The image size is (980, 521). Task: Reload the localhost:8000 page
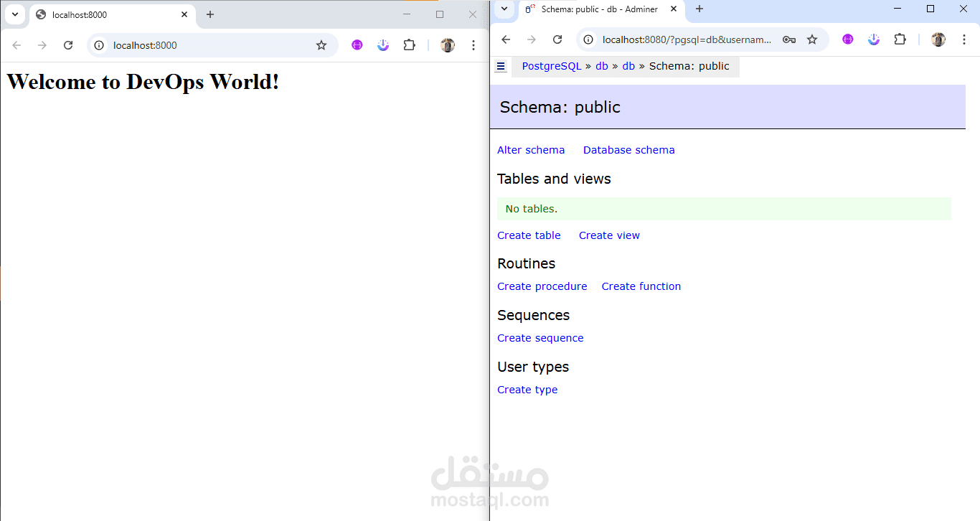(x=68, y=45)
